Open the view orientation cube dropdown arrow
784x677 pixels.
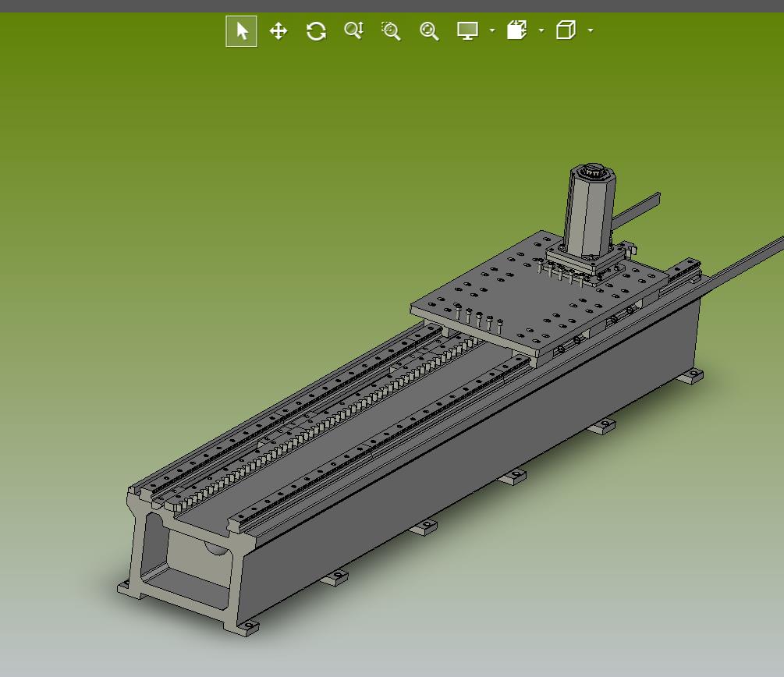point(591,31)
